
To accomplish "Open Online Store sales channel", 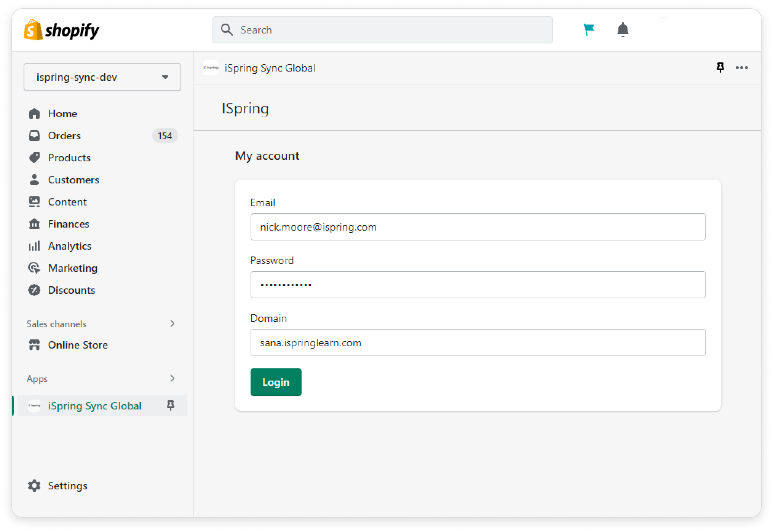I will click(x=78, y=345).
